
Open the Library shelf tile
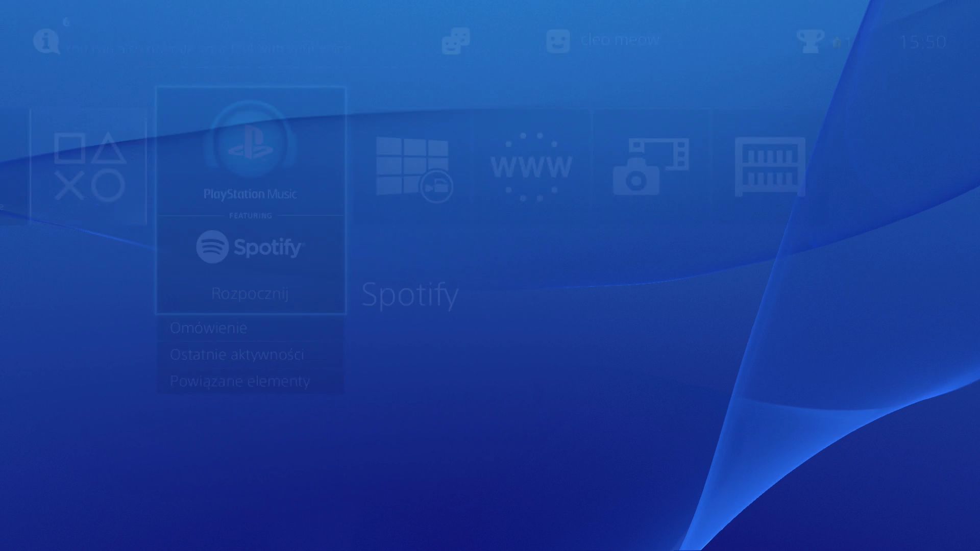tap(770, 167)
